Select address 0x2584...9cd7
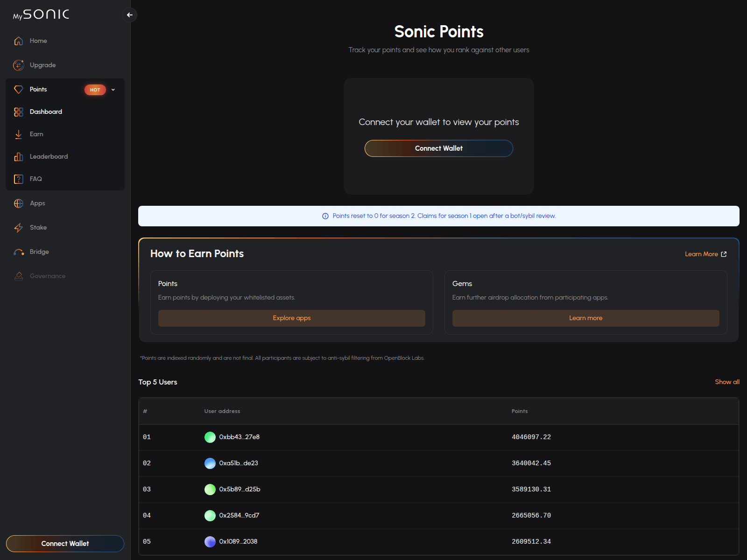Screen dimensions: 747x560 tap(239, 516)
